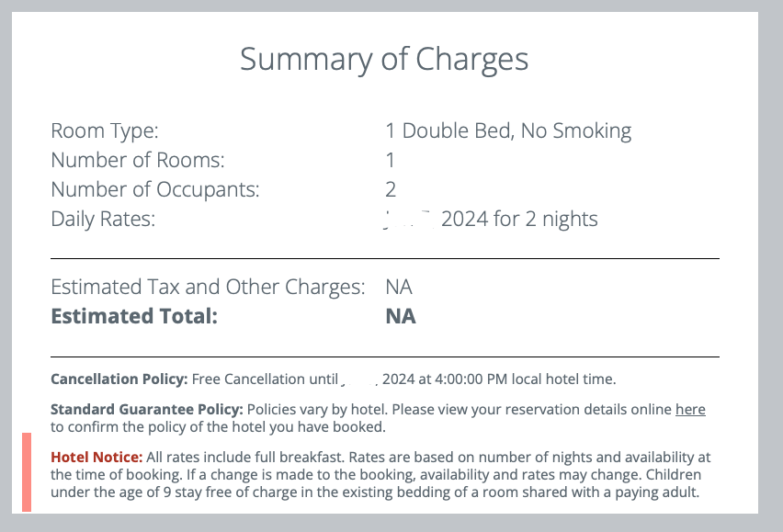Click the red Hotel Notice label

click(96, 458)
